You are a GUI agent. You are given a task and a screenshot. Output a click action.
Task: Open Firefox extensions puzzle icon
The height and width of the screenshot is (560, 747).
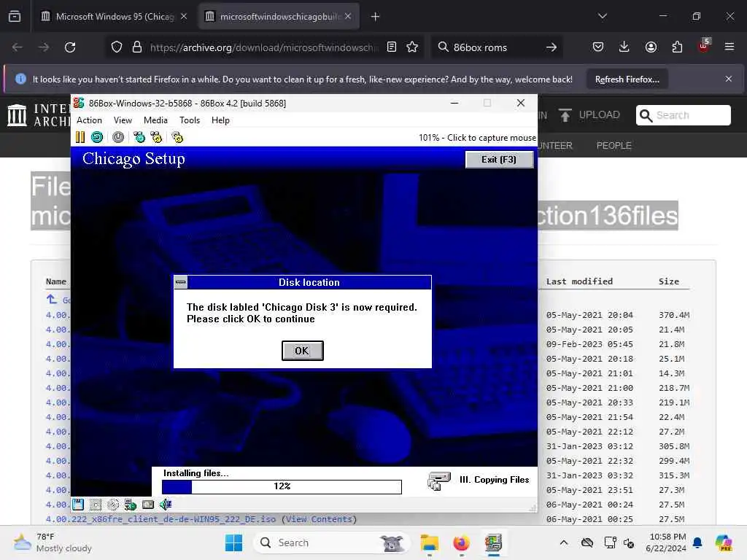(x=677, y=47)
